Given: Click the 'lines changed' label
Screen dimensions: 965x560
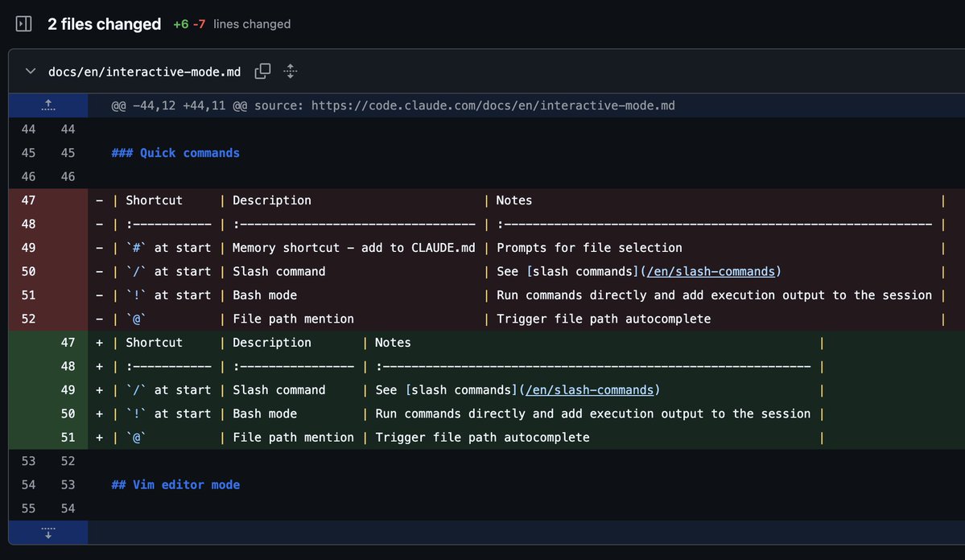Looking at the screenshot, I should tap(252, 24).
